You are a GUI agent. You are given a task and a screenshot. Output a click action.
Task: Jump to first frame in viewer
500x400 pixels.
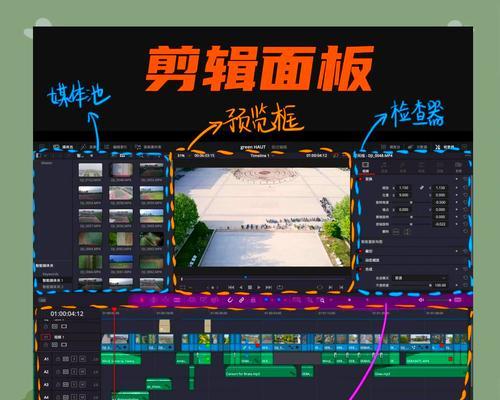[231, 287]
